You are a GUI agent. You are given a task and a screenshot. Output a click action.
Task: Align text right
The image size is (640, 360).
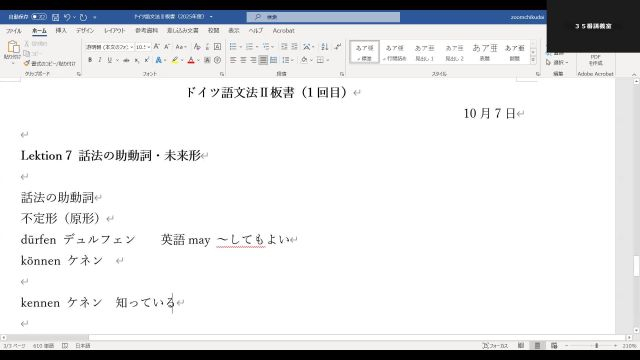pyautogui.click(x=253, y=60)
